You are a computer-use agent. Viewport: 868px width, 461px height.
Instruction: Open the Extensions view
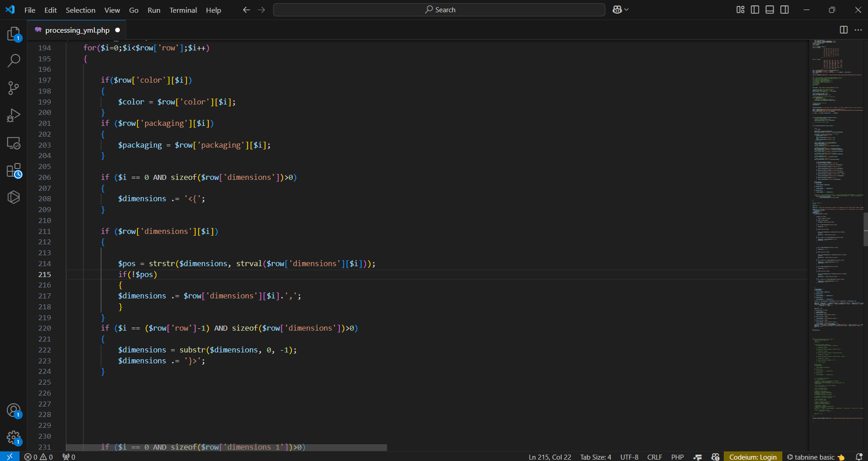14,171
